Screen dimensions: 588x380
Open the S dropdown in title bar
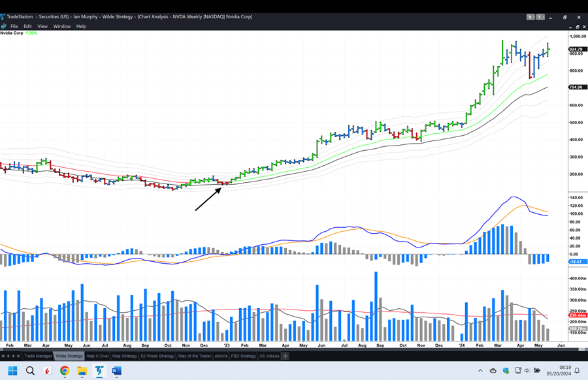(x=531, y=17)
